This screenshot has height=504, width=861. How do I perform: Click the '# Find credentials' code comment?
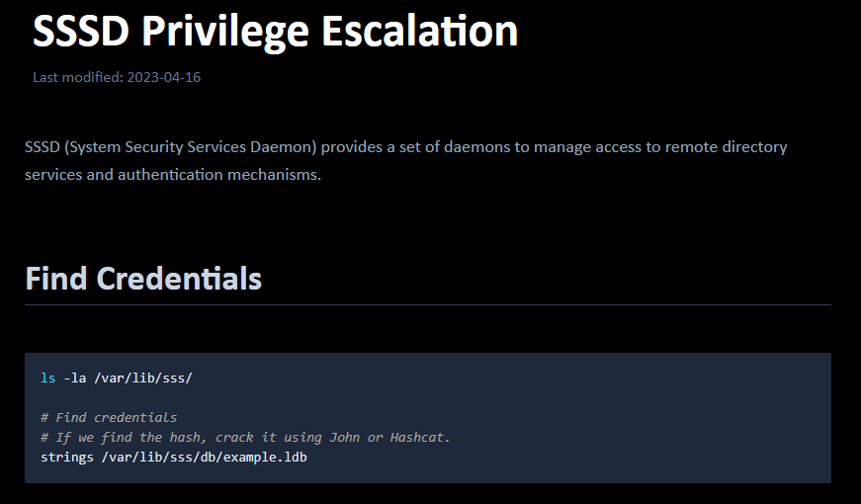[x=109, y=417]
